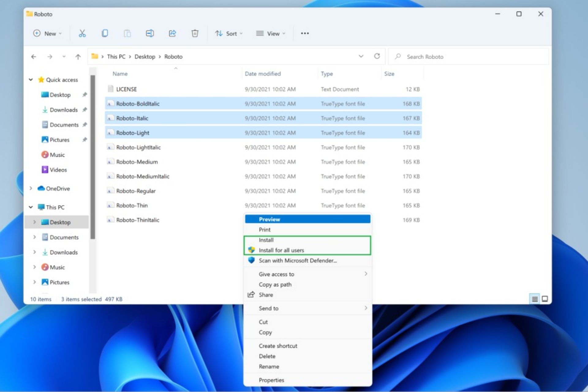The image size is (588, 392).
Task: Select Install for all users option
Action: click(x=281, y=250)
